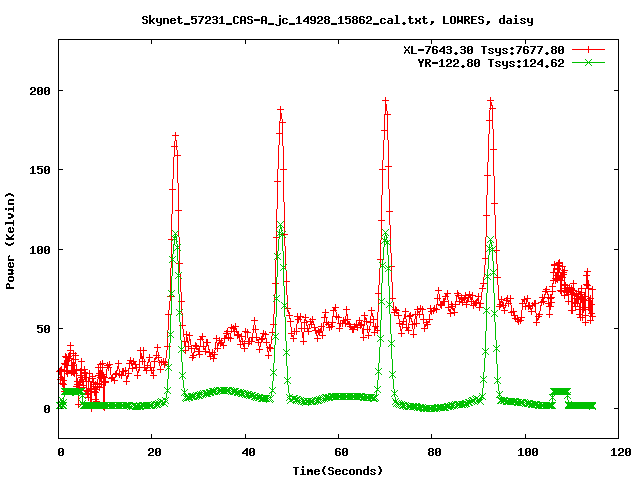Click the green calibration step near 107 seconds
Image resolution: width=640 pixels, height=480 pixels.
(560, 391)
